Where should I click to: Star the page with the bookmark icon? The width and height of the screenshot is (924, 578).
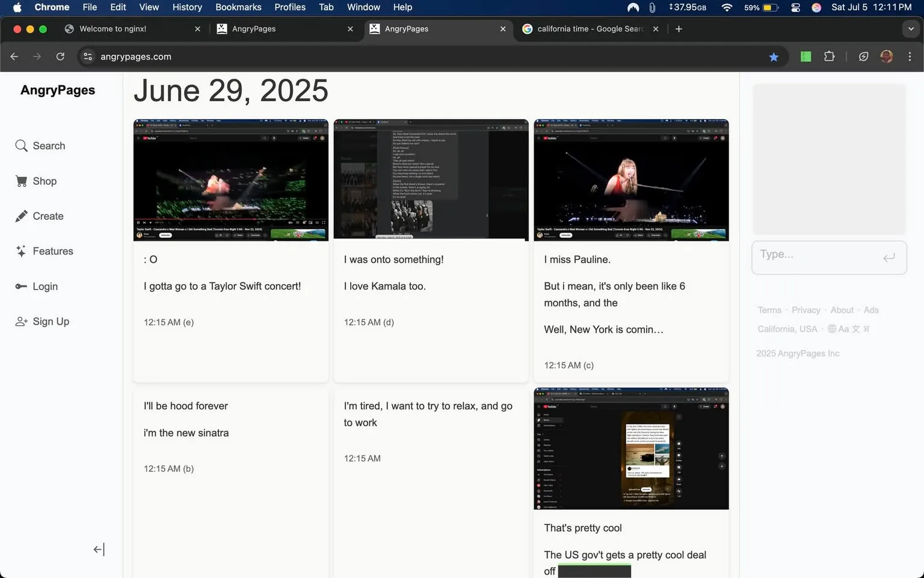pyautogui.click(x=774, y=56)
